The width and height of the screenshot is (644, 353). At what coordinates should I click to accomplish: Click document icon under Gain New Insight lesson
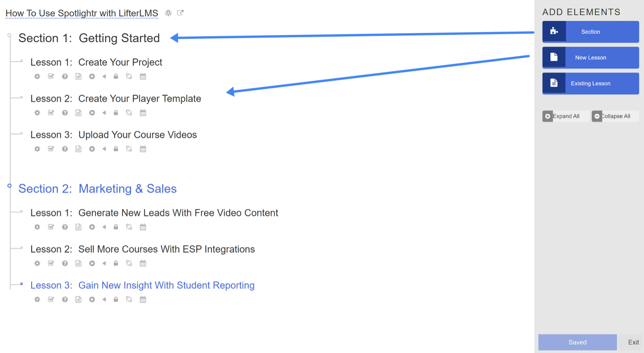tap(78, 300)
